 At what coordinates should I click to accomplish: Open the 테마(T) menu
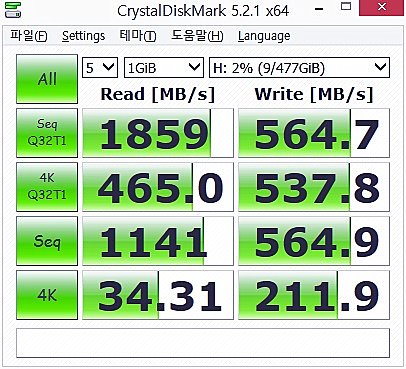138,35
